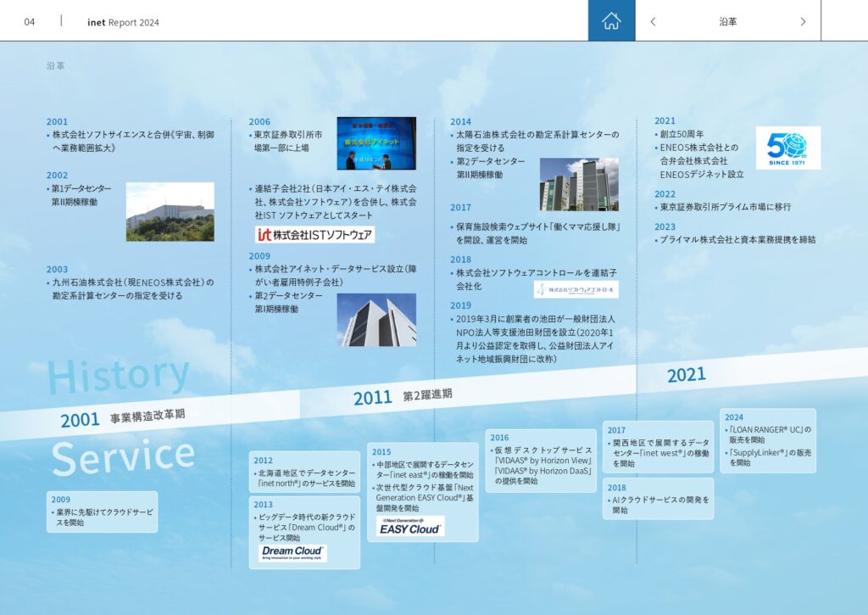Click the 2013 Dream Cloud service card text
Viewport: 868px width, 615px height.
tap(307, 528)
